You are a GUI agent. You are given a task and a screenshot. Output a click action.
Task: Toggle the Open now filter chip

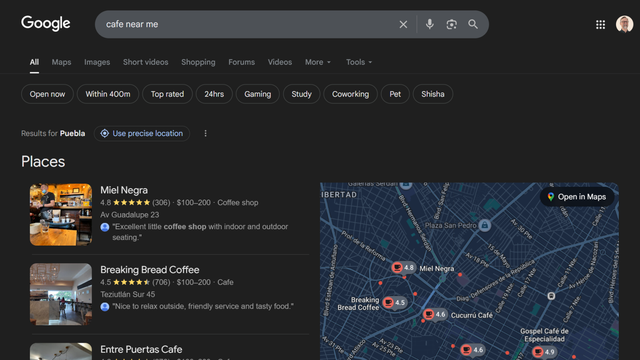(47, 94)
